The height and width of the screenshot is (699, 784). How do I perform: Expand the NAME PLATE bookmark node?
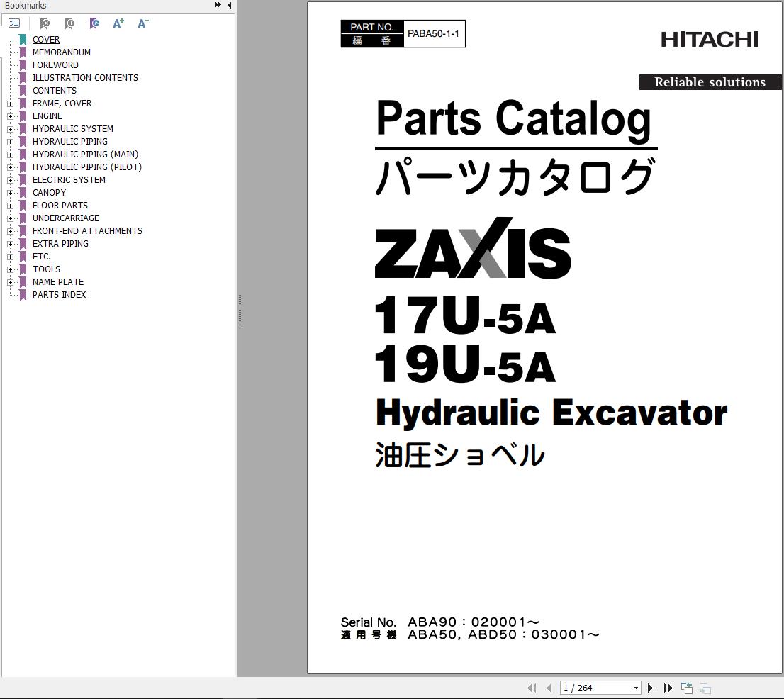tap(10, 282)
